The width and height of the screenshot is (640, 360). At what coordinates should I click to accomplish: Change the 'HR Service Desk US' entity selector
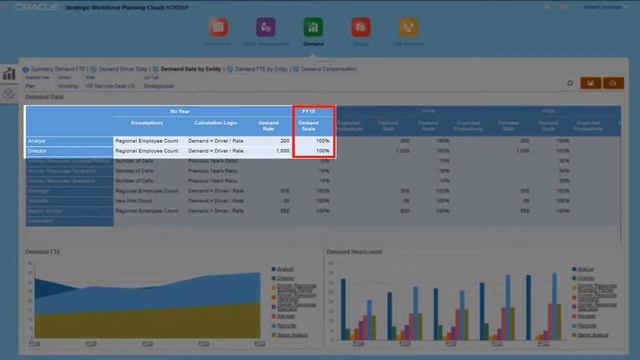click(110, 86)
